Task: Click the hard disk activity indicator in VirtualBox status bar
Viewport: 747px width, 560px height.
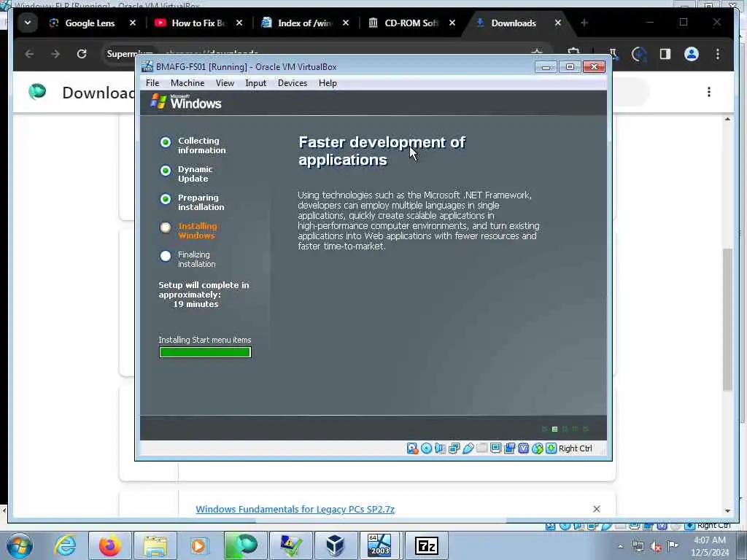Action: pyautogui.click(x=412, y=448)
